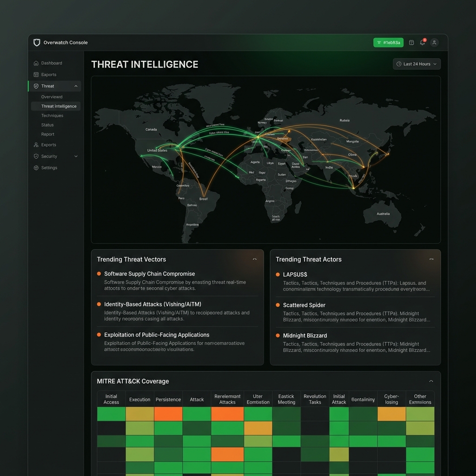This screenshot has width=476, height=476.
Task: Click amber cell in Cyber-losing first row
Action: coord(391,414)
